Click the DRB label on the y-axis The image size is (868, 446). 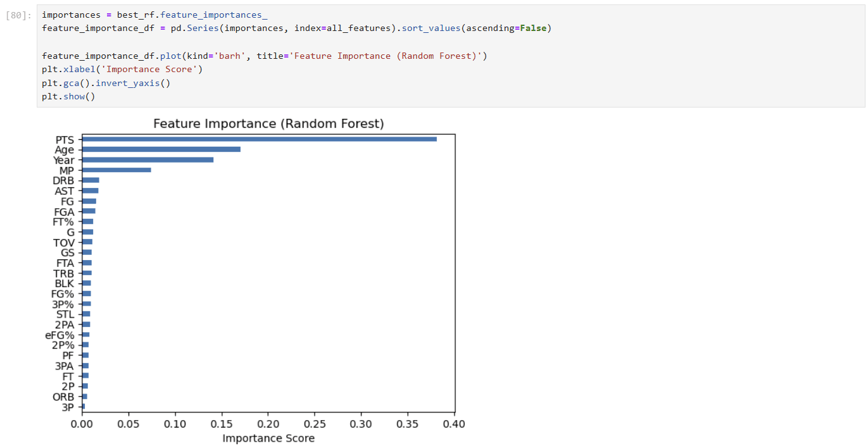coord(63,181)
